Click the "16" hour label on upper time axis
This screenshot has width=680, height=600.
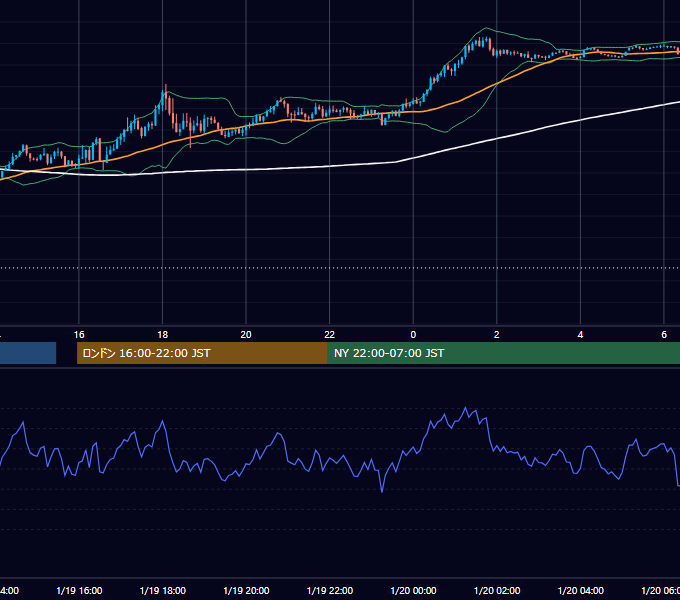[x=79, y=335]
